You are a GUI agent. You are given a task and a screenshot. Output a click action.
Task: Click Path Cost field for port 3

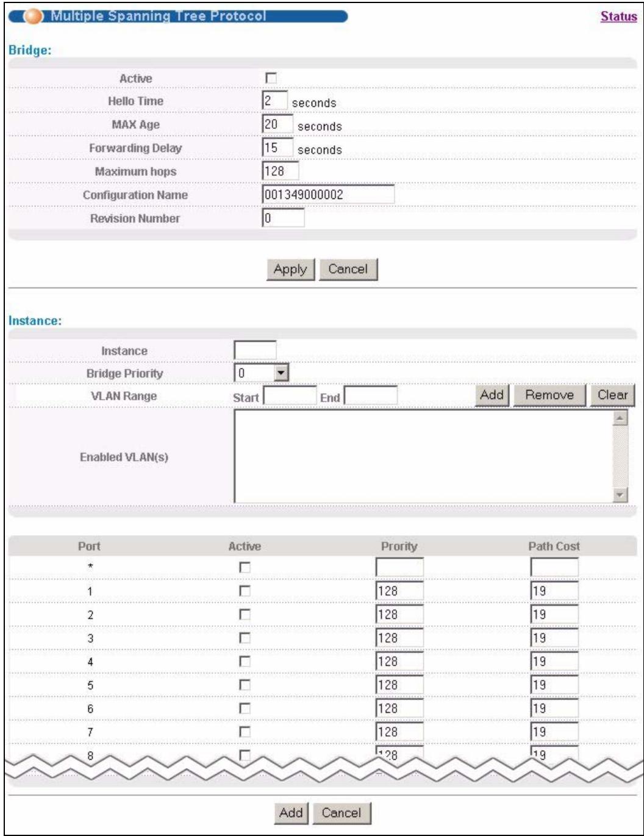[554, 638]
